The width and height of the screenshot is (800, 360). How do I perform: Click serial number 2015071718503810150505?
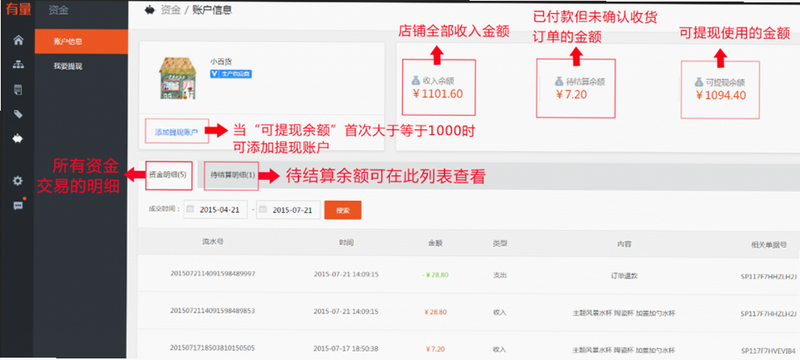(x=212, y=348)
